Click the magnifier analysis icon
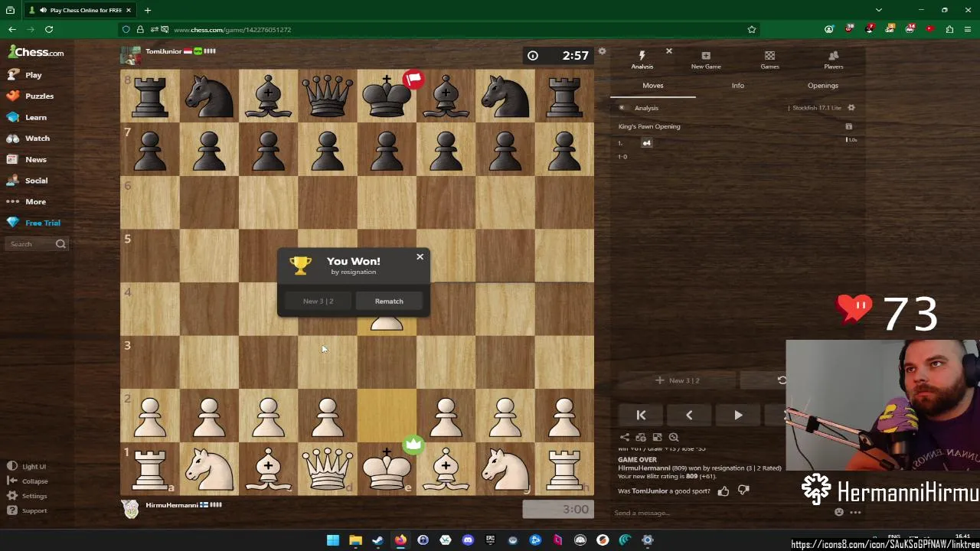Screen dimensions: 980x551 point(674,437)
